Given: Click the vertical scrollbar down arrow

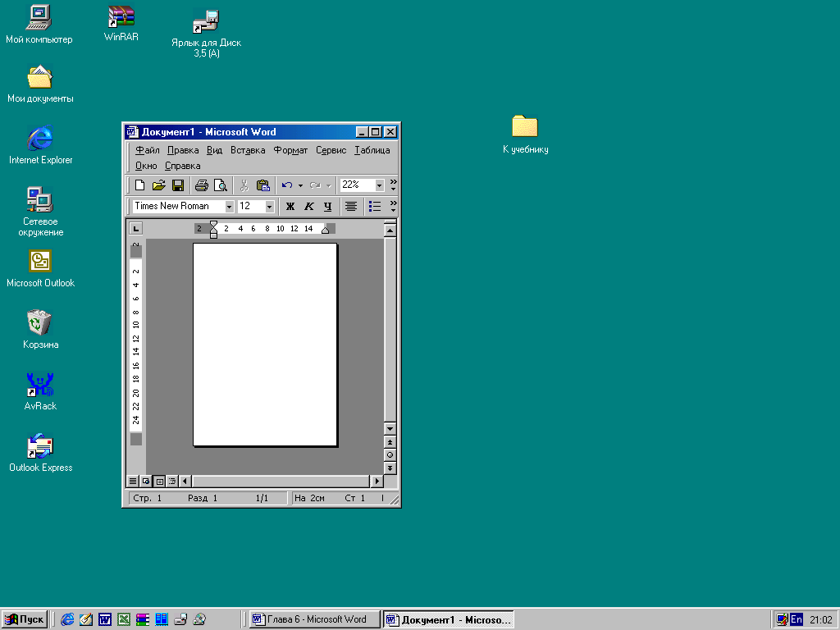Looking at the screenshot, I should [390, 428].
